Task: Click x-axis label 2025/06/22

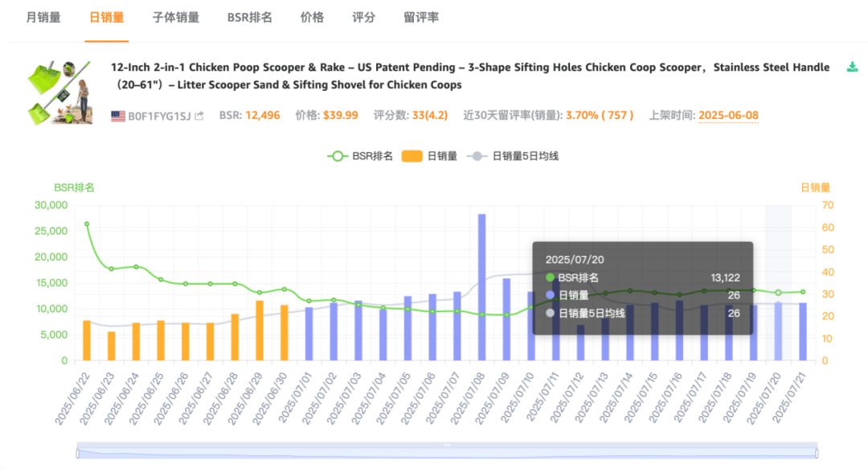Action: (72, 398)
